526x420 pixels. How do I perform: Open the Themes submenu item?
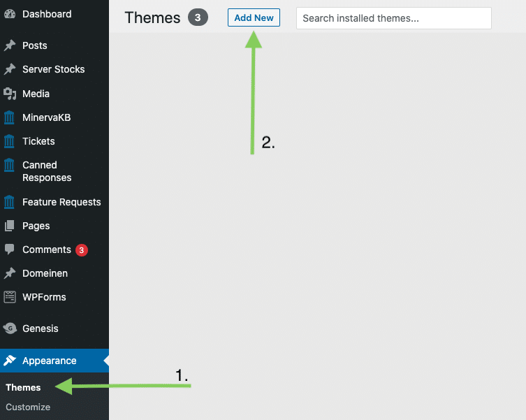click(23, 387)
